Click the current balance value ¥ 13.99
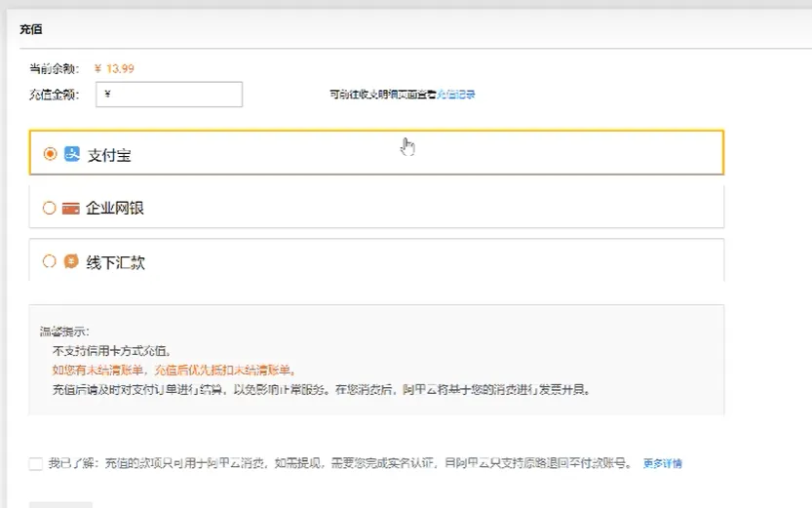 [x=114, y=69]
